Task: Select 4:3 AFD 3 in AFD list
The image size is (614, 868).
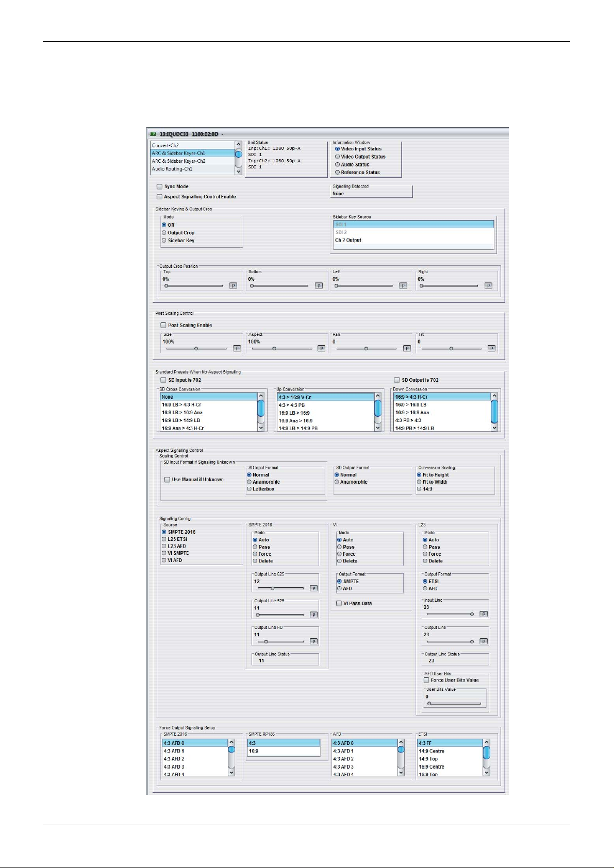Action: pos(364,767)
